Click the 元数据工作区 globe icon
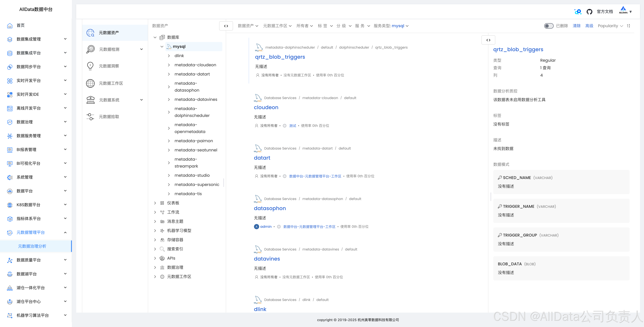Viewport: 644px width, 327px height. (90, 83)
